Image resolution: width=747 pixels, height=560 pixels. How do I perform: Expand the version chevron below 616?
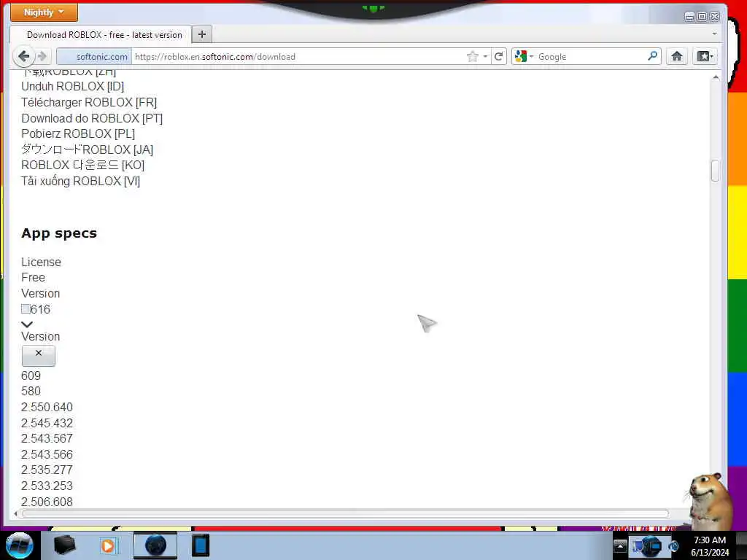(27, 324)
